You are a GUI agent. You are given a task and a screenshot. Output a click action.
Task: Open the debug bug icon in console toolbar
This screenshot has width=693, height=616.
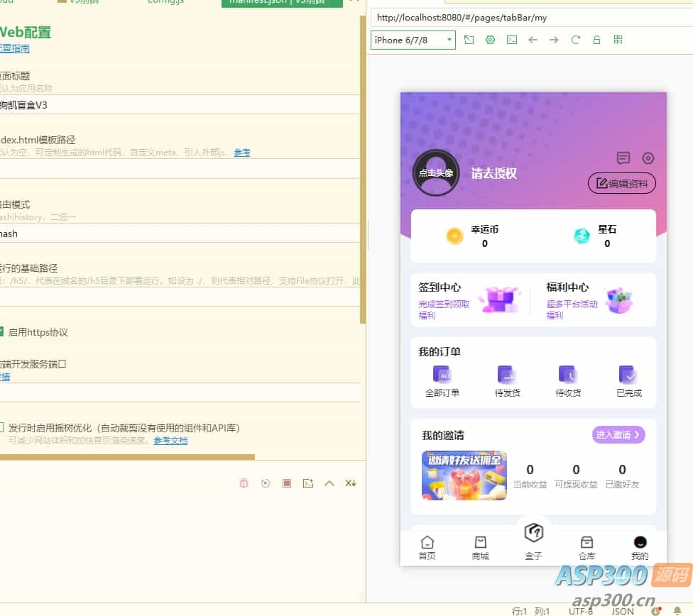[x=244, y=483]
